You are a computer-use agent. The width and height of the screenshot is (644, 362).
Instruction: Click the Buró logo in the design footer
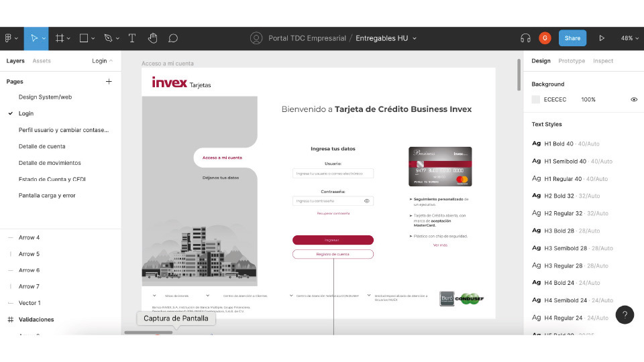coord(447,298)
